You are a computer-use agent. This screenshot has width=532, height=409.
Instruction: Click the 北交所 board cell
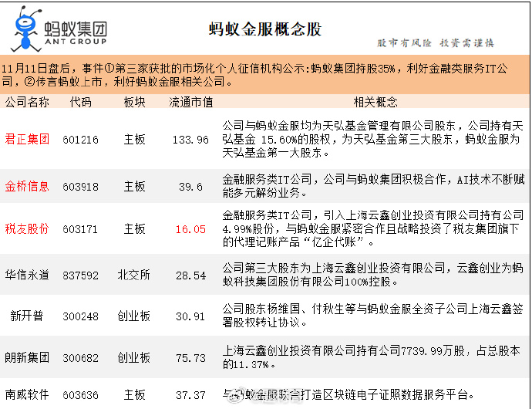[134, 275]
